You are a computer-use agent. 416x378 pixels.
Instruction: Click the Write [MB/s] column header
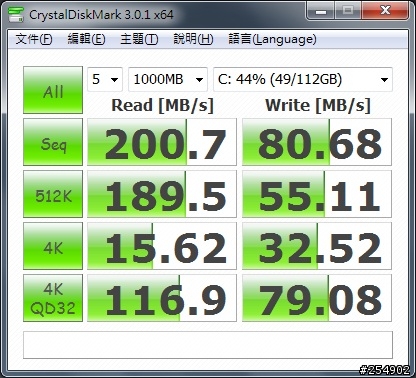coord(318,105)
